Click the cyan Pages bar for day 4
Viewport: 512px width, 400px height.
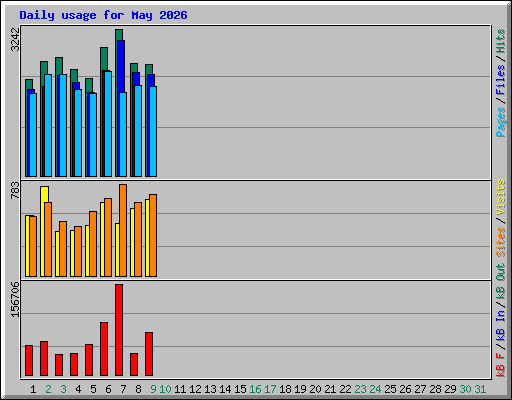[78, 133]
